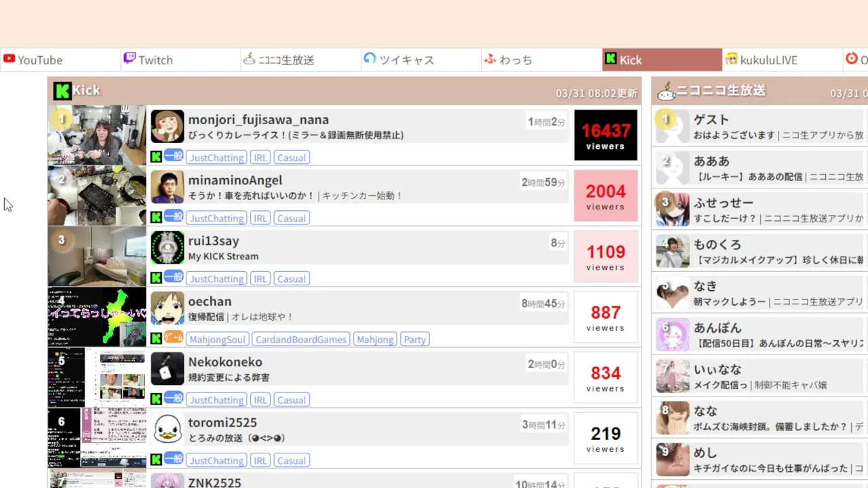Open monjori_fujisawa_nana avatar icon
Screen dimensions: 868x488
tap(167, 126)
